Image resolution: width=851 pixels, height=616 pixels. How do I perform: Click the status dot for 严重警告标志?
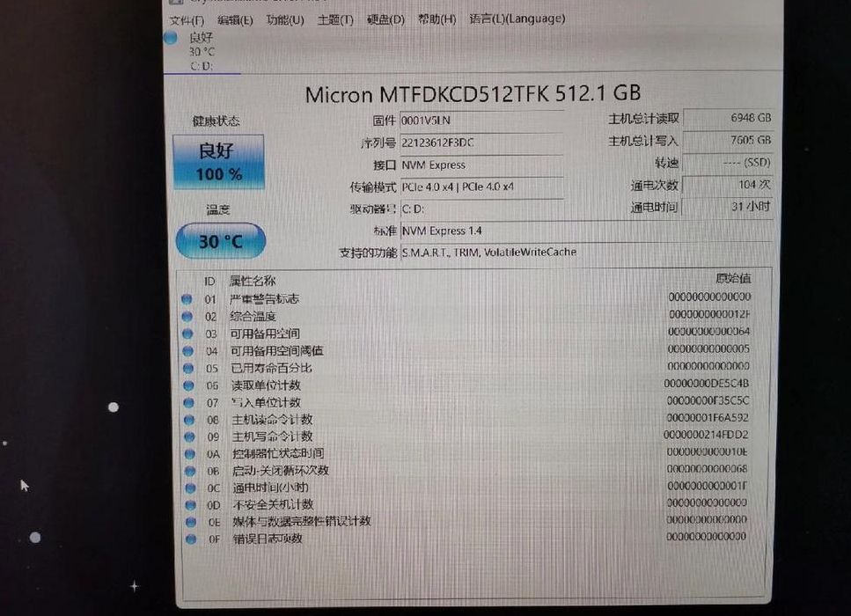pyautogui.click(x=187, y=299)
